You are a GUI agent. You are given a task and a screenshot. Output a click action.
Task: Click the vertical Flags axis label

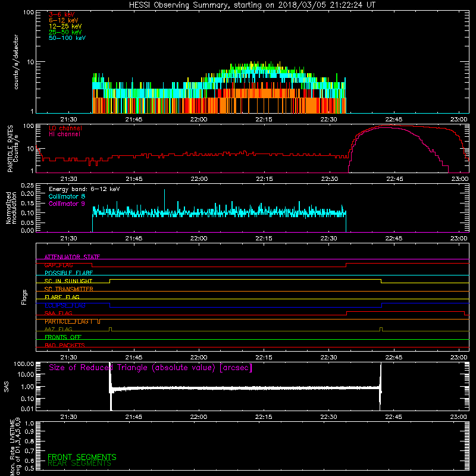coord(24,297)
